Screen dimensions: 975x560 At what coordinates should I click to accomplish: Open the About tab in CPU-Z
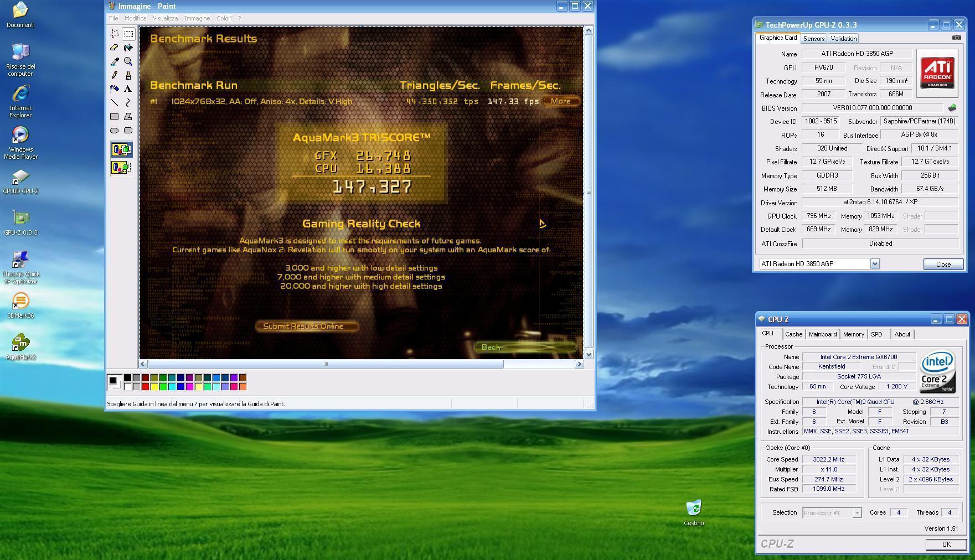point(902,334)
